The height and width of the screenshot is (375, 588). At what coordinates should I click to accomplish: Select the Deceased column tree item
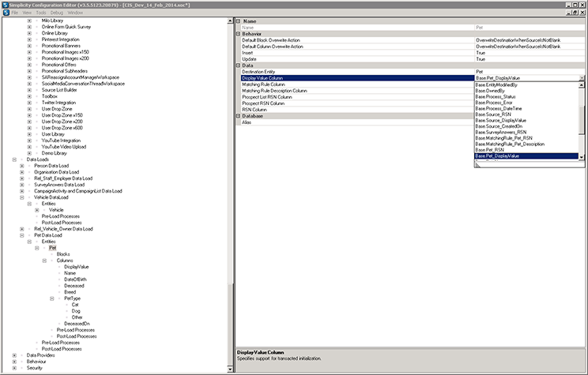74,286
